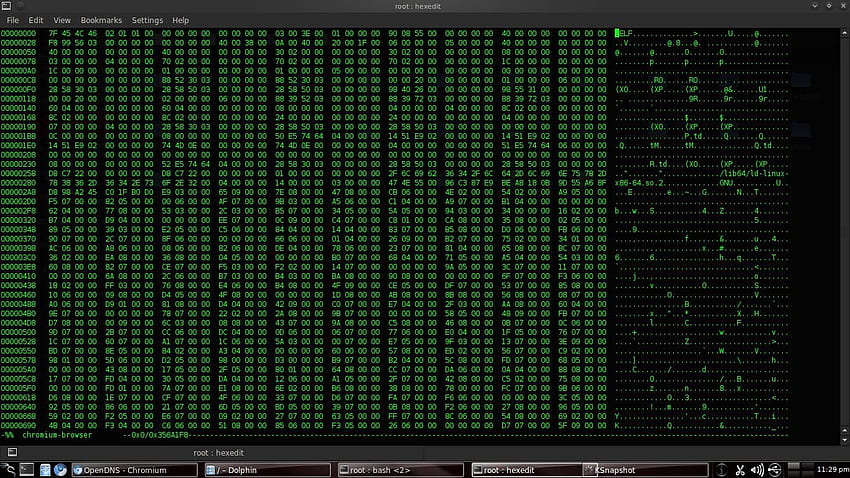Open the Bookmarks menu
This screenshot has width=850, height=478.
pos(101,20)
